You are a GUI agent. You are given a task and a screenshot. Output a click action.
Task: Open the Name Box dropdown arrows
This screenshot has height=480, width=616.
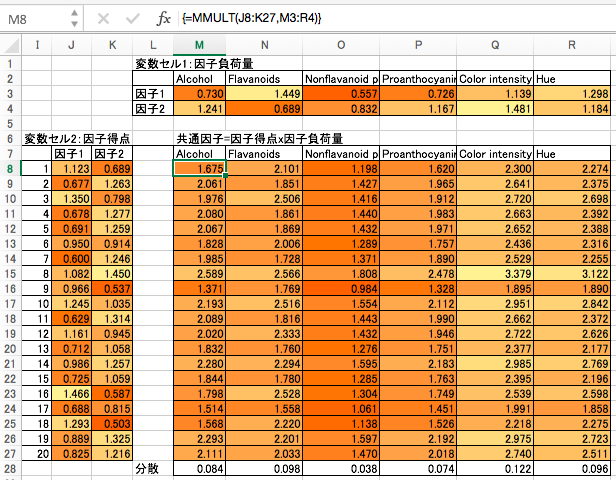74,18
